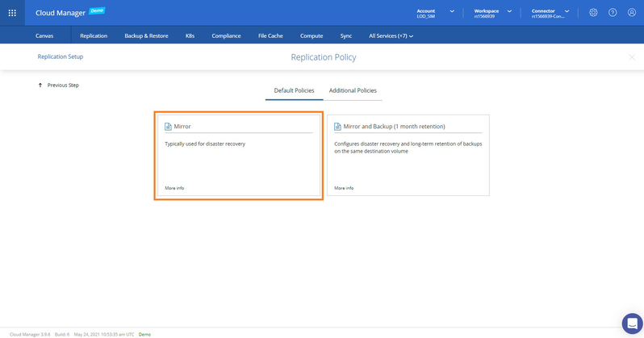The height and width of the screenshot is (338, 644).
Task: Click the Mirror policy document icon
Action: click(x=168, y=127)
